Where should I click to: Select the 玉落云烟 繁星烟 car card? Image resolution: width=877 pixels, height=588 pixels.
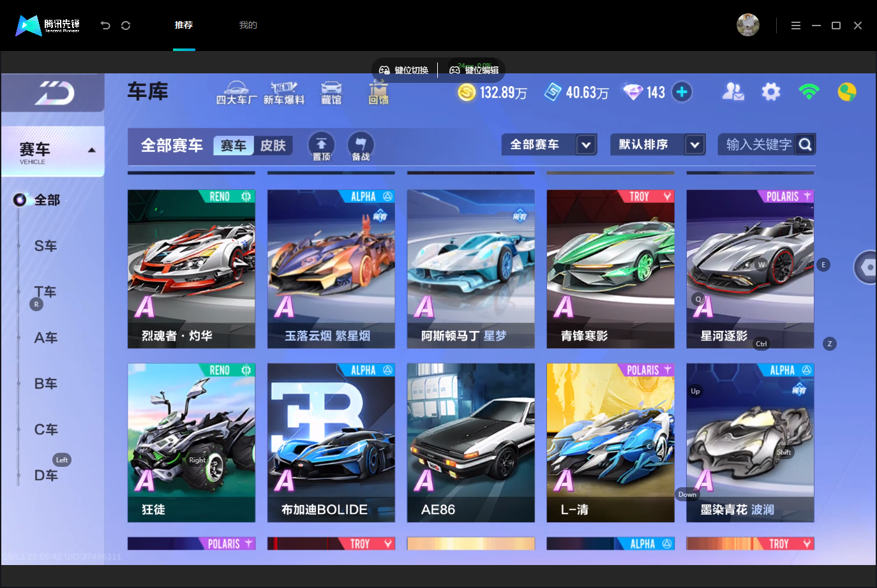[x=331, y=269]
